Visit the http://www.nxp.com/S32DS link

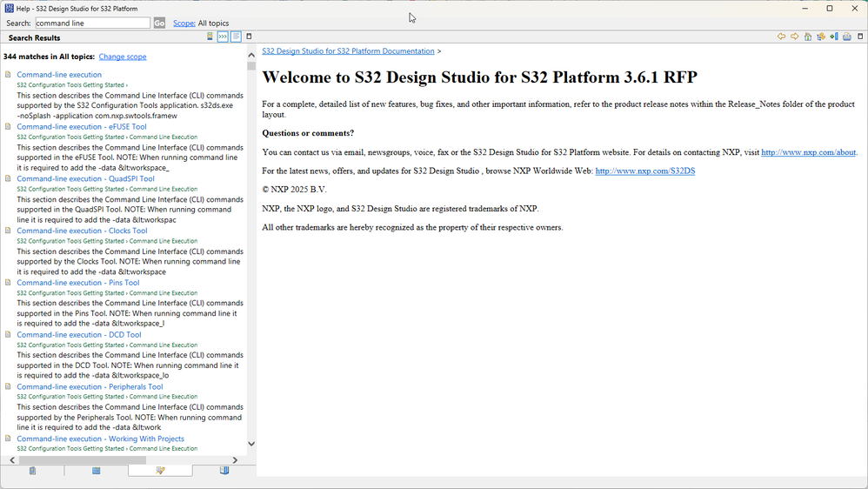click(644, 171)
